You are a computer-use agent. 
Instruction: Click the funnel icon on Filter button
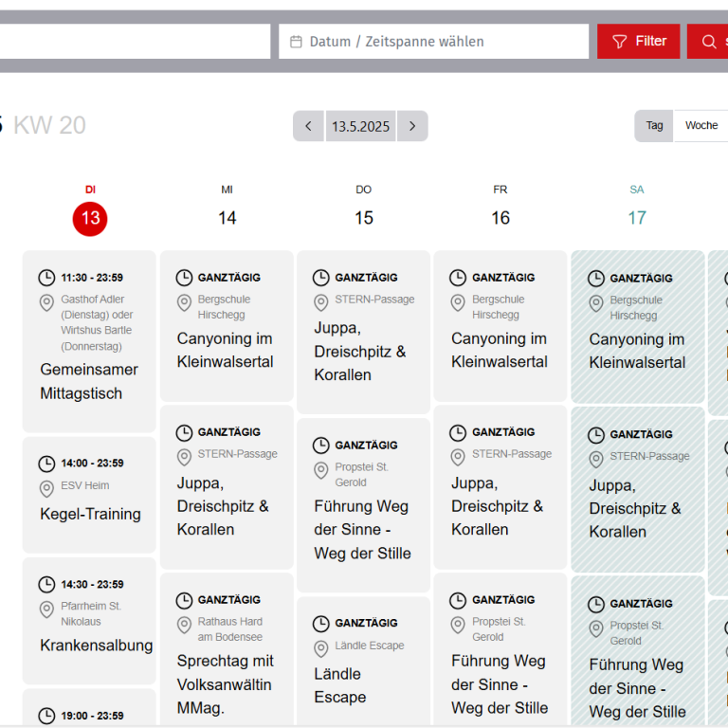[620, 42]
